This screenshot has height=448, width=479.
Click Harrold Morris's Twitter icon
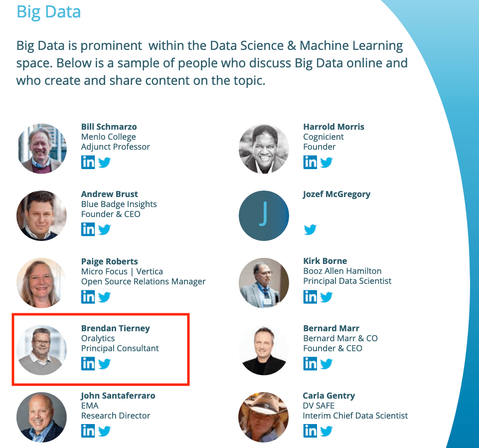point(326,162)
